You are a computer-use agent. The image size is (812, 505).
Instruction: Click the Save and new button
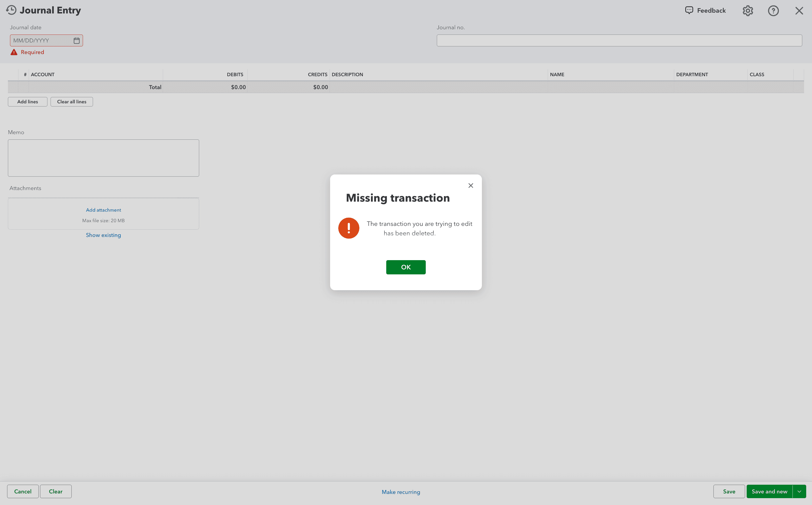(x=769, y=491)
